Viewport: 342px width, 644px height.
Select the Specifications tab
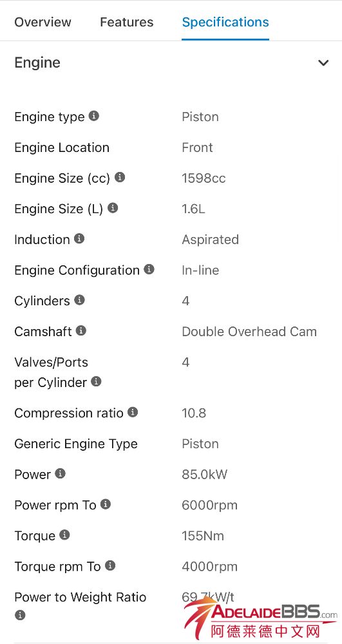225,22
